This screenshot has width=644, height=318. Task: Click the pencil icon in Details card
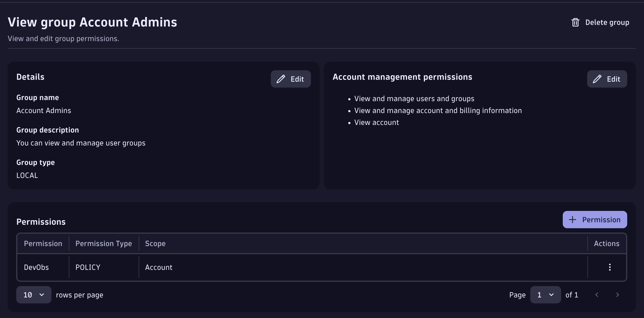[x=281, y=79]
